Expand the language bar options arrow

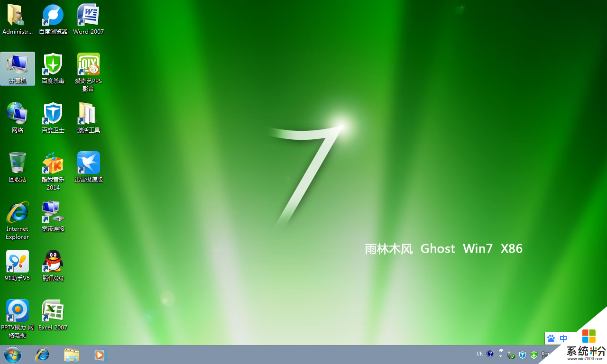pos(500,356)
